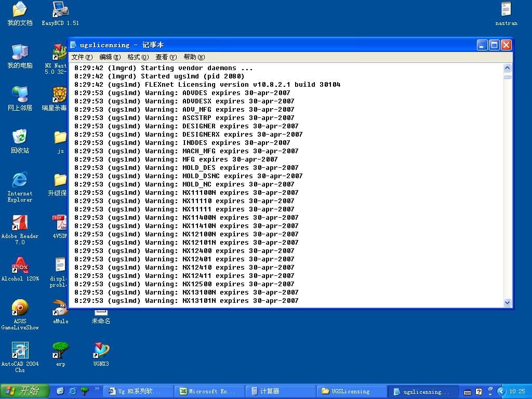
Task: Click the Notepad vertical scrollbar thumb
Action: point(507,77)
